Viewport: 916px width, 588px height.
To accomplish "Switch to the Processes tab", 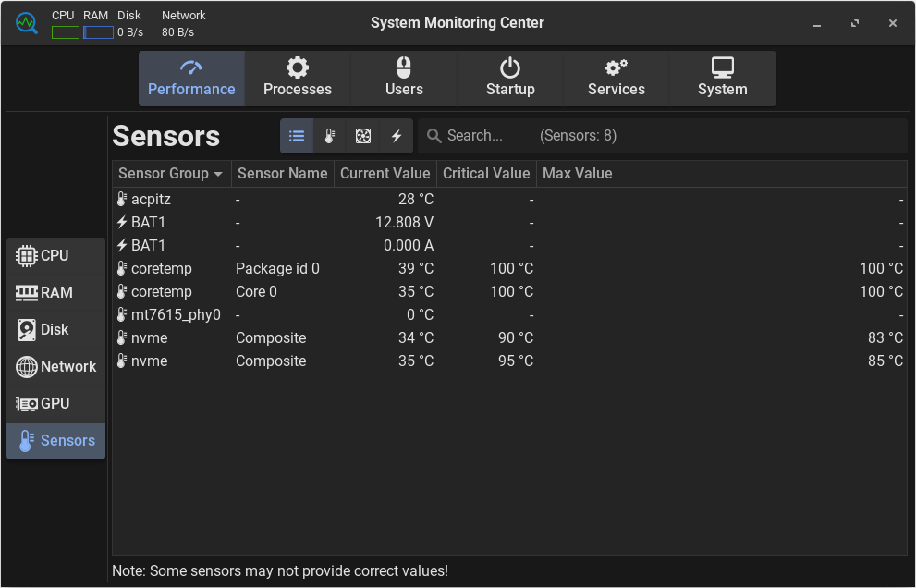I will point(297,79).
